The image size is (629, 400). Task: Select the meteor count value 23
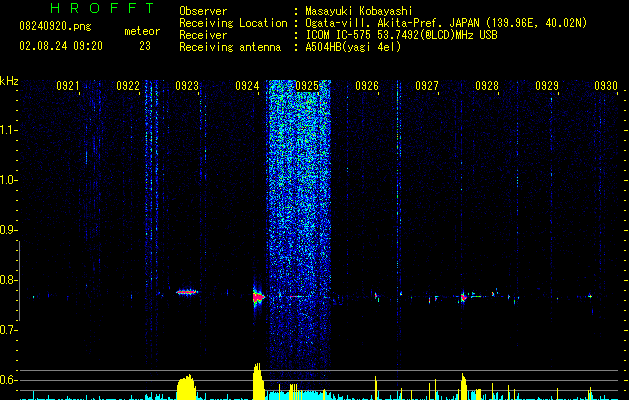[145, 46]
